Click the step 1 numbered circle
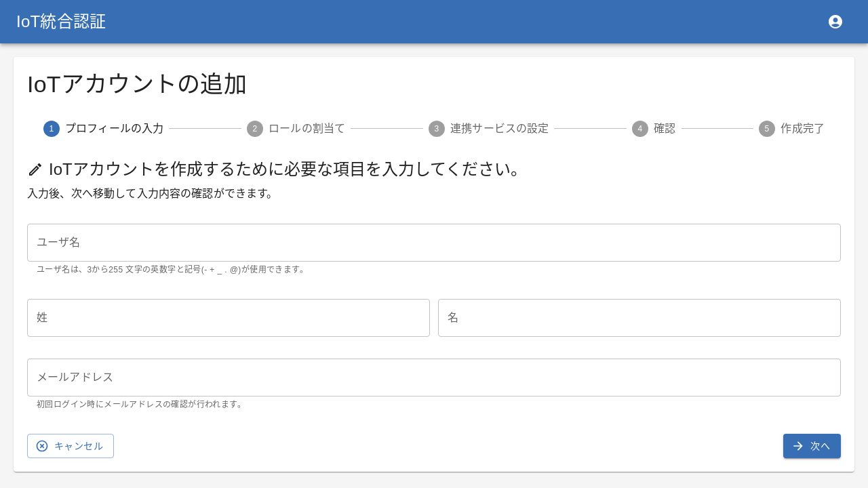 pyautogui.click(x=52, y=129)
